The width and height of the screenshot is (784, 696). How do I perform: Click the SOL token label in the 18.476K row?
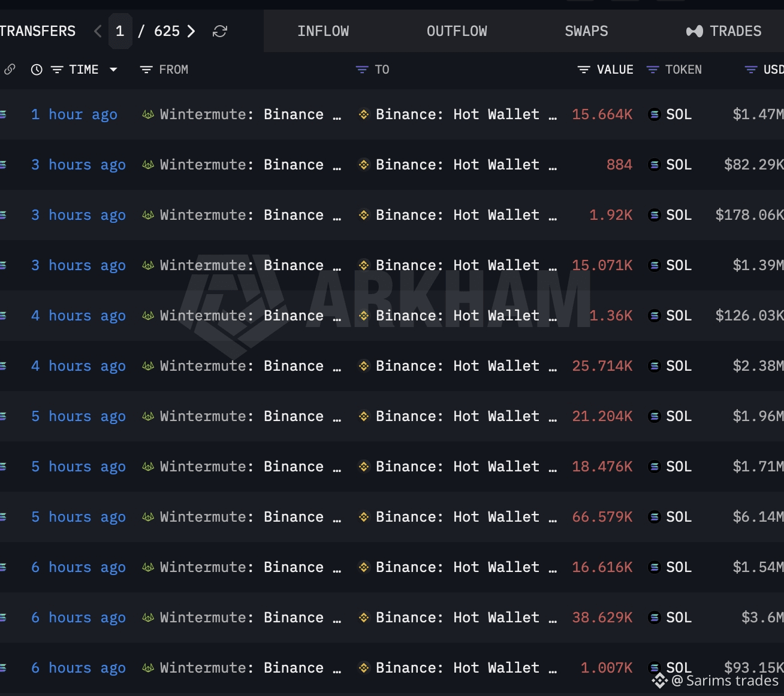point(679,467)
